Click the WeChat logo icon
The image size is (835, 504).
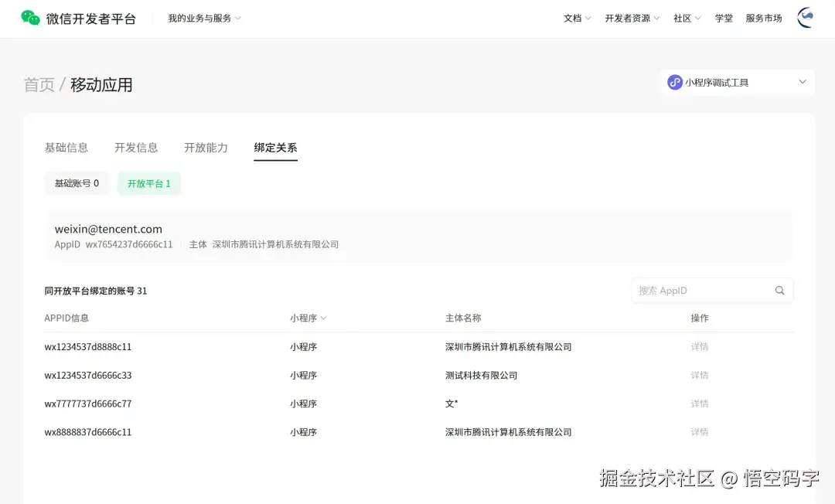click(30, 18)
